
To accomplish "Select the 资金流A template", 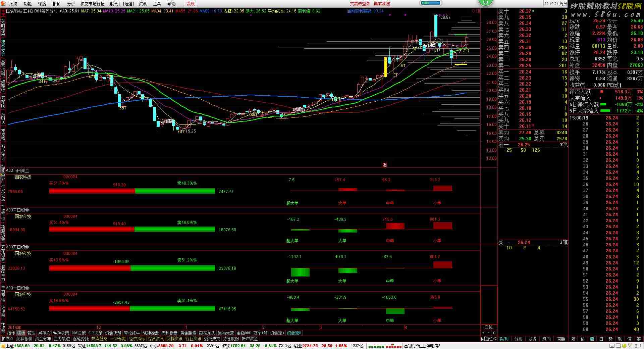I will (x=277, y=333).
